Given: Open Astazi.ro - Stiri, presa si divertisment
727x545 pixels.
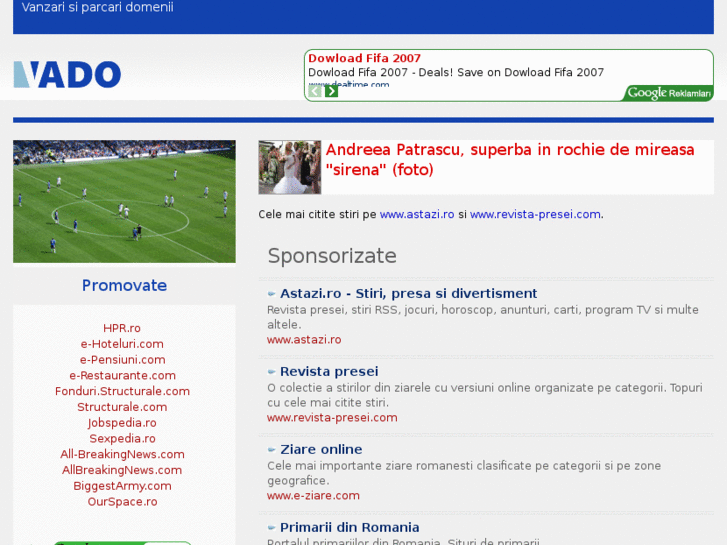Looking at the screenshot, I should click(408, 294).
